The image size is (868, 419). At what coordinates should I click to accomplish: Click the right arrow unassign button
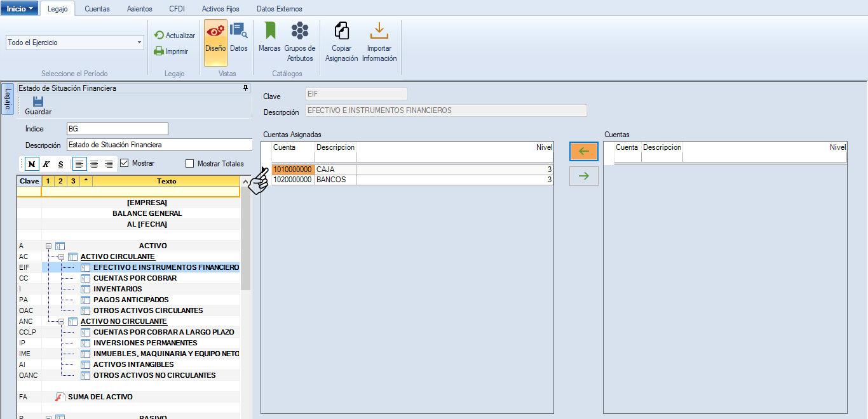pos(583,176)
